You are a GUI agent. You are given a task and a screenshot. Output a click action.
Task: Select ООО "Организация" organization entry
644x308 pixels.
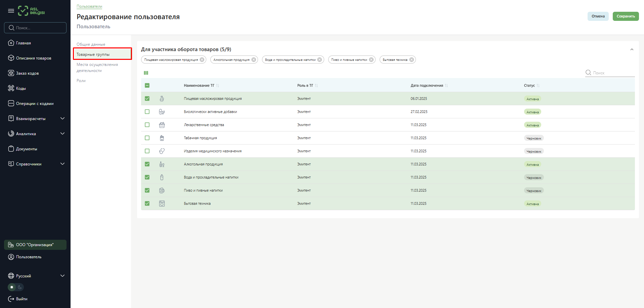pos(35,245)
